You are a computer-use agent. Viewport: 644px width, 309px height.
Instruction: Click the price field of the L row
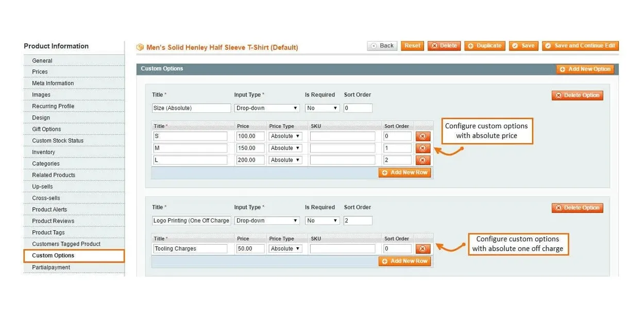(250, 160)
